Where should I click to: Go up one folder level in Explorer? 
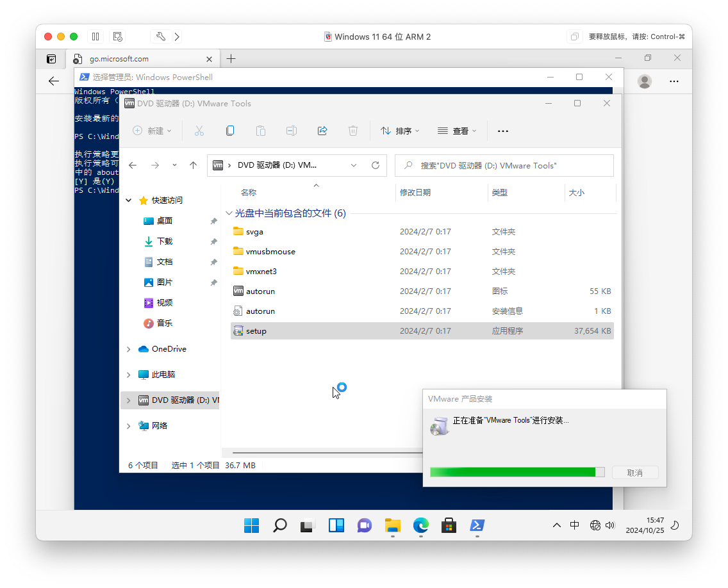coord(193,165)
